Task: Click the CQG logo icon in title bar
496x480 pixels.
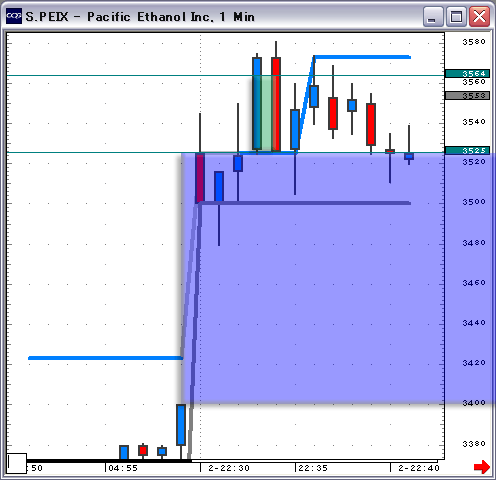Action: (14, 16)
